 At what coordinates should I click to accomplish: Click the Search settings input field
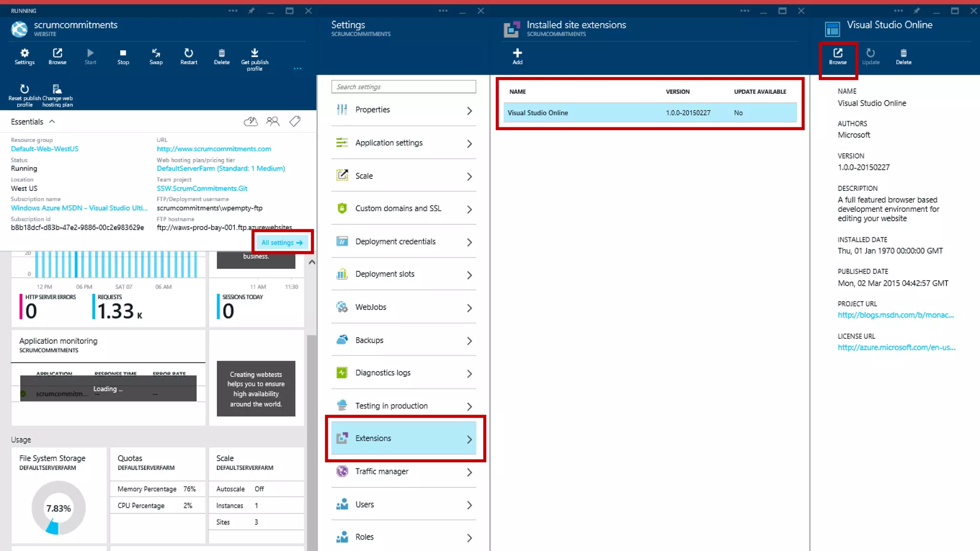(403, 87)
